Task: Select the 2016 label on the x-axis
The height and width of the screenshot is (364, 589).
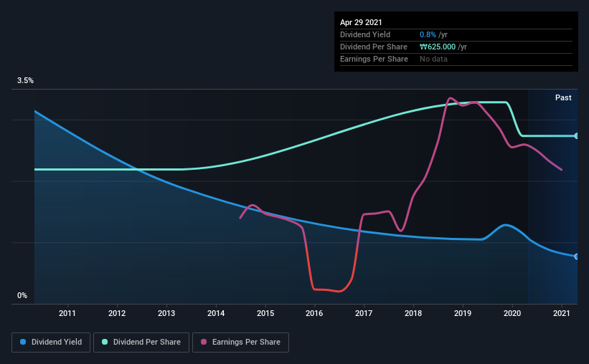Action: point(314,313)
